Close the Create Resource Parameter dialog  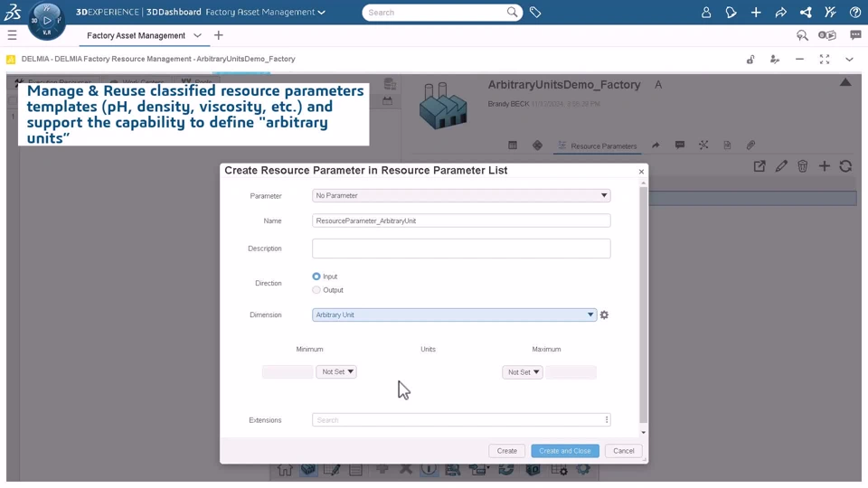(641, 172)
